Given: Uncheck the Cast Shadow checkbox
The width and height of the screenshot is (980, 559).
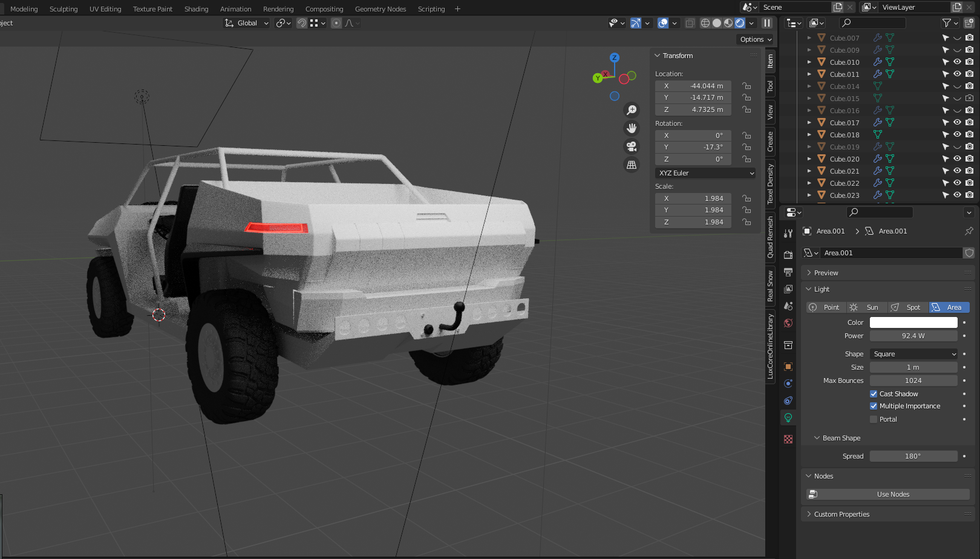Looking at the screenshot, I should (874, 394).
